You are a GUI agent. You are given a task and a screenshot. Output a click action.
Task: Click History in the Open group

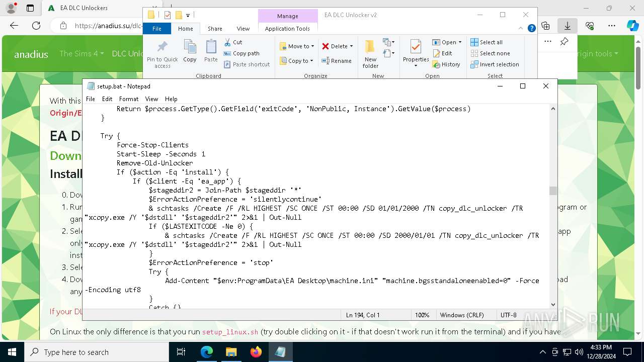coord(446,64)
